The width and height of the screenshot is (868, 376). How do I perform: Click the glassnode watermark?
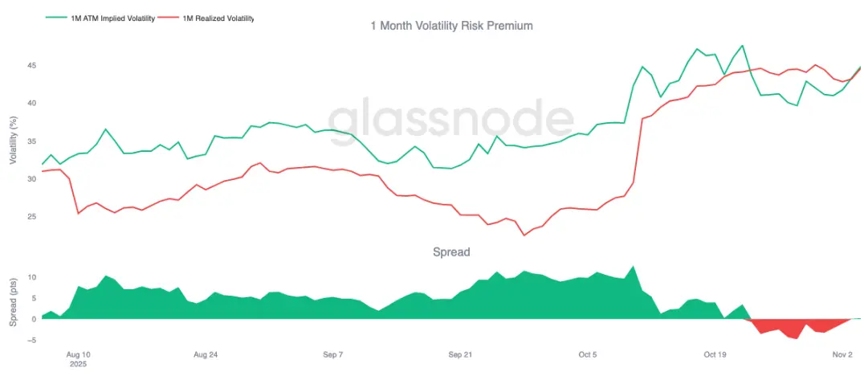pyautogui.click(x=451, y=118)
